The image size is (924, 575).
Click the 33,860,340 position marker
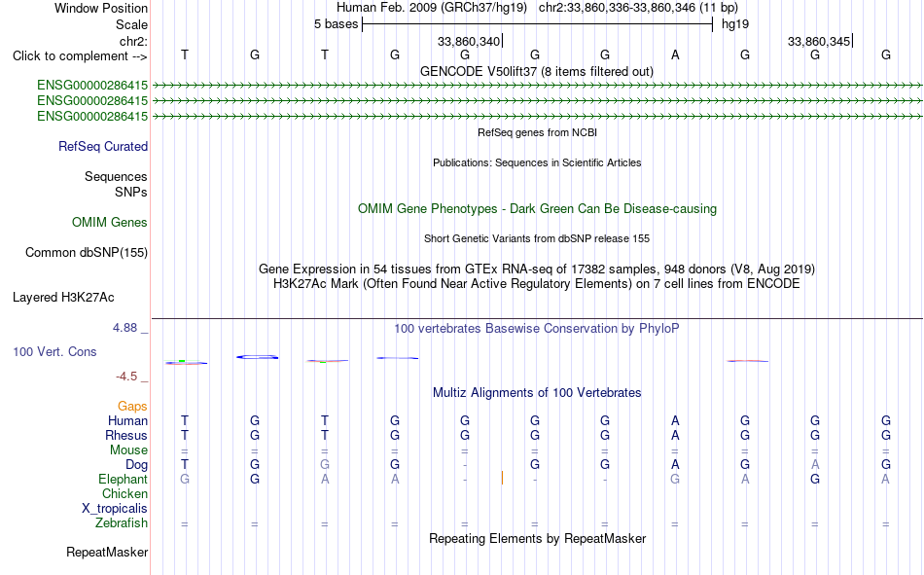point(470,41)
